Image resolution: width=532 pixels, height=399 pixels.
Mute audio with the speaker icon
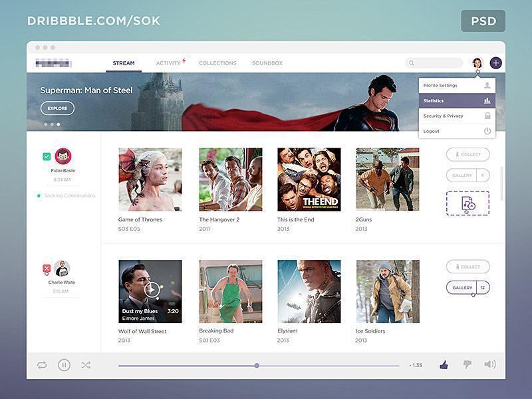[x=490, y=364]
